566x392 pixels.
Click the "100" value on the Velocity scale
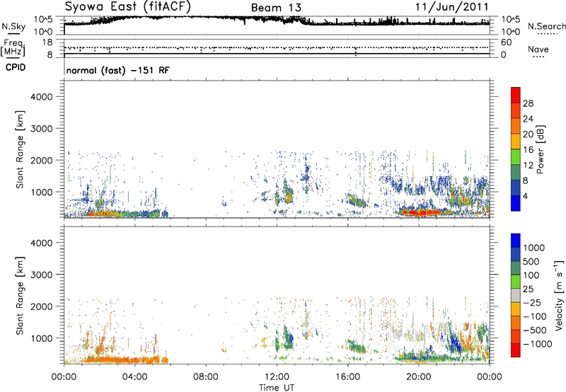[x=531, y=275]
